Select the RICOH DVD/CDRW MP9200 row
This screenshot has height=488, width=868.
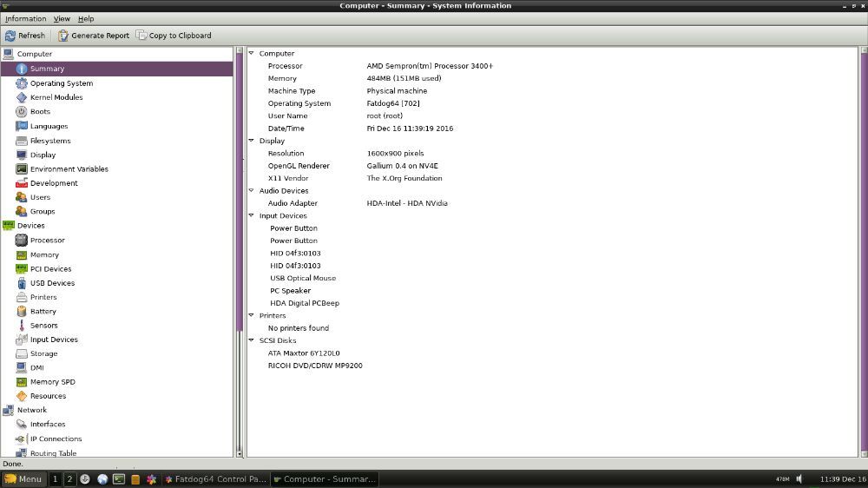click(315, 366)
